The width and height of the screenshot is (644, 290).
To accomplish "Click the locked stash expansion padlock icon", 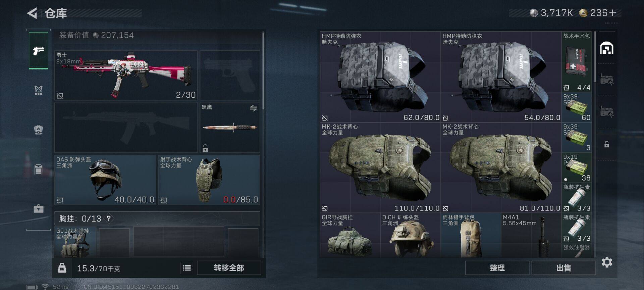I will pos(606,145).
